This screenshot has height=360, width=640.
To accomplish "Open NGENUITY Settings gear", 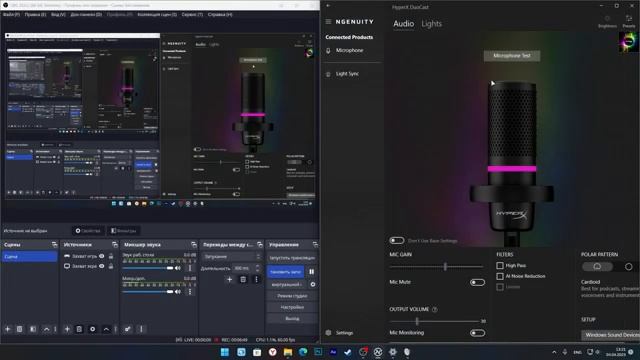I will click(x=328, y=333).
